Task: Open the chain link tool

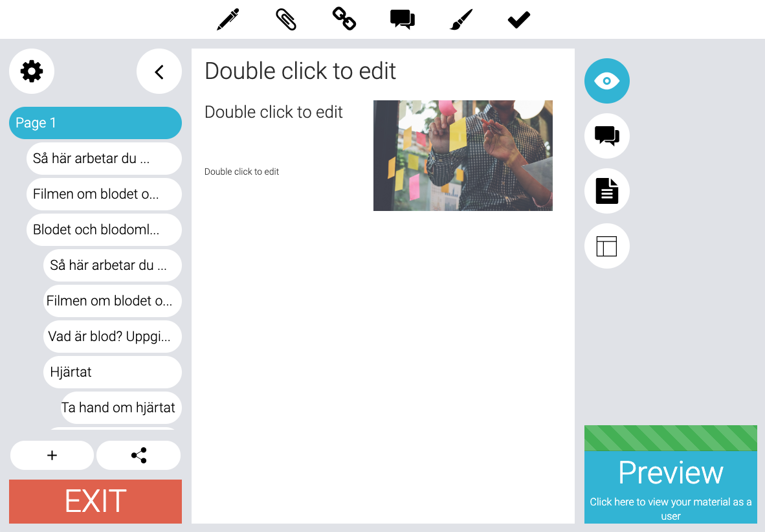Action: click(344, 19)
